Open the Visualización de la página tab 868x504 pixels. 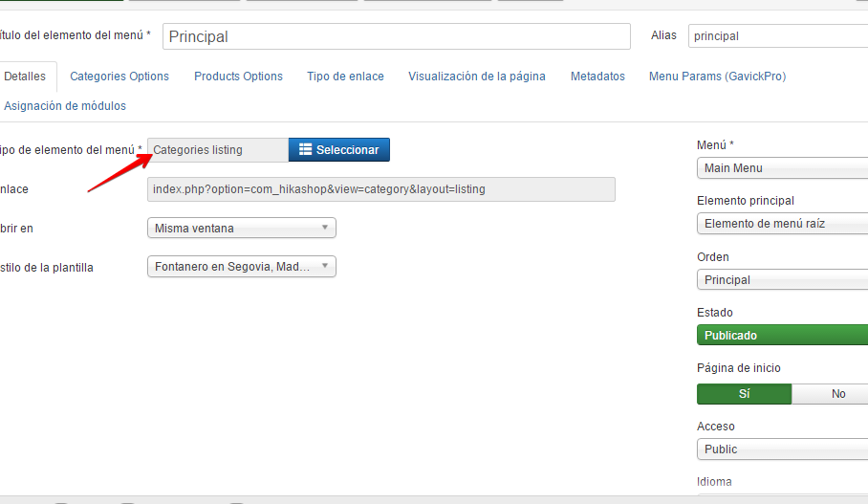477,77
